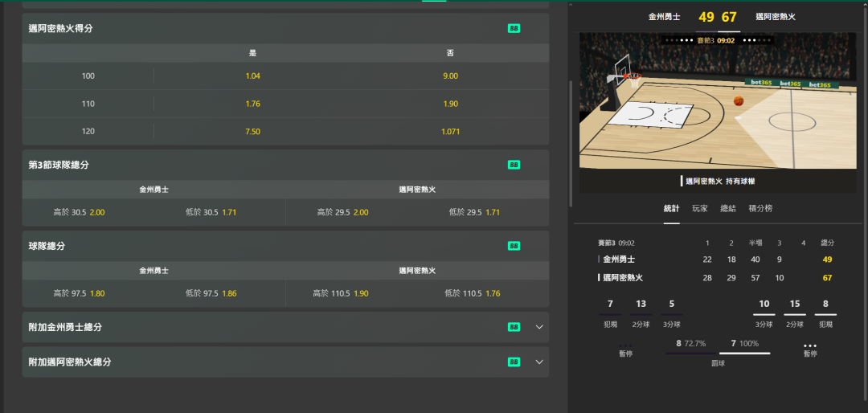Click the vertical scrollbar beside markets list
This screenshot has width=868, height=413.
571,144
